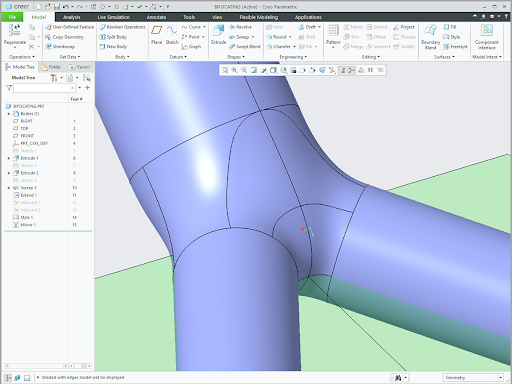512x384 pixels.
Task: Switch to the Analysis ribbon tab
Action: pos(72,17)
